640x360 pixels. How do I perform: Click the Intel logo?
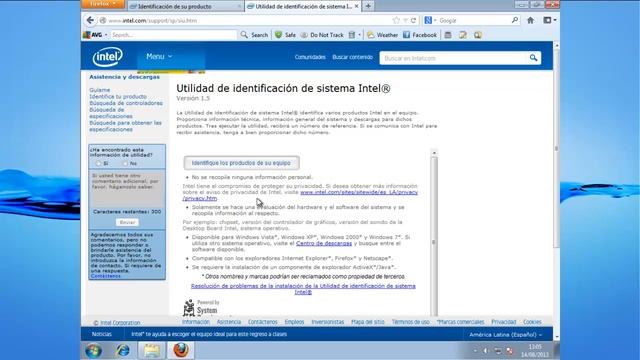(x=108, y=57)
